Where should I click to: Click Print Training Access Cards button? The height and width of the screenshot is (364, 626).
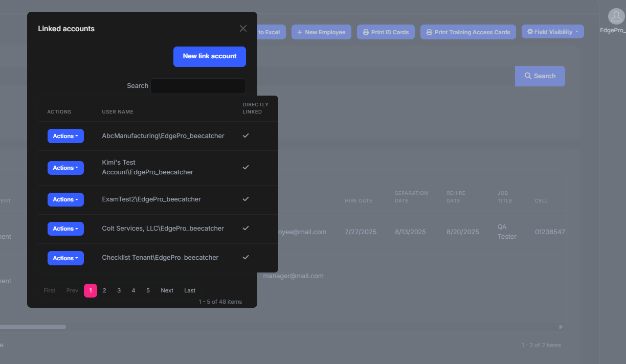468,32
